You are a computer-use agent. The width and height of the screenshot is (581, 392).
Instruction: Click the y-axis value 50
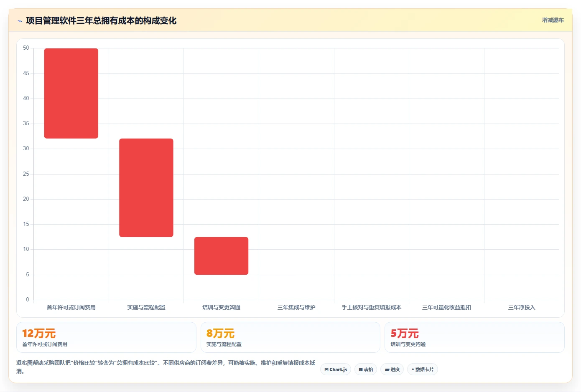click(26, 48)
